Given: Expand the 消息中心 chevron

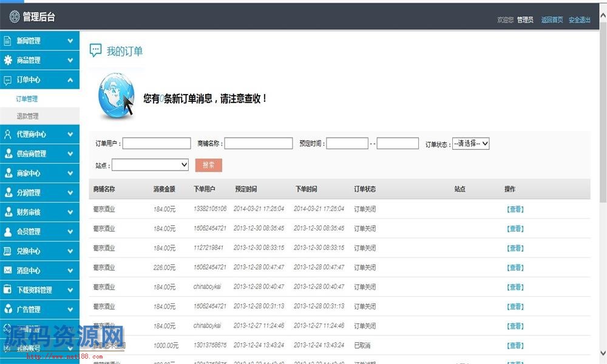Looking at the screenshot, I should click(x=70, y=271).
